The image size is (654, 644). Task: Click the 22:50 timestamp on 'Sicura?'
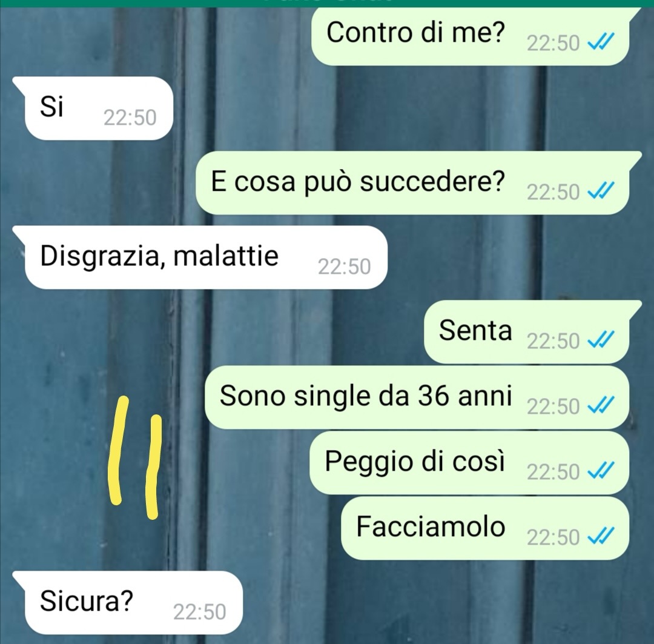pos(199,612)
